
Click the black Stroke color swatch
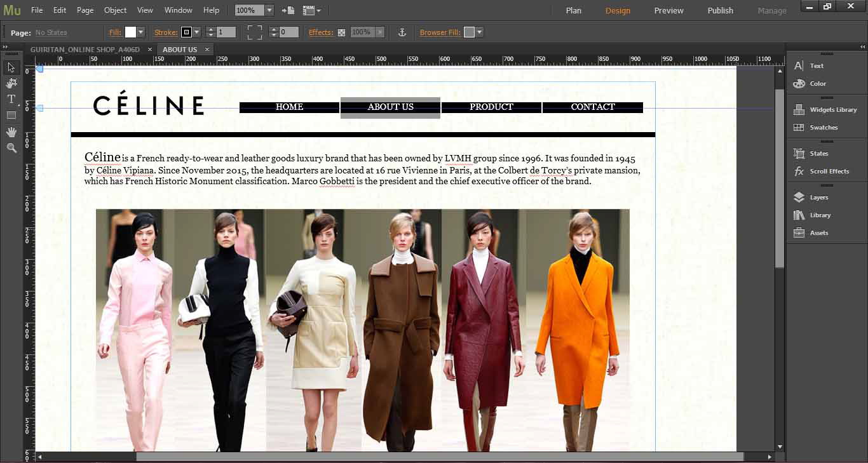[186, 32]
